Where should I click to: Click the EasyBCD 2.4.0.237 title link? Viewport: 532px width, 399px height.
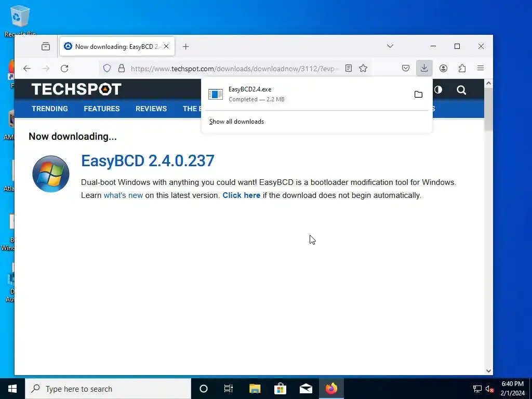[x=148, y=161]
